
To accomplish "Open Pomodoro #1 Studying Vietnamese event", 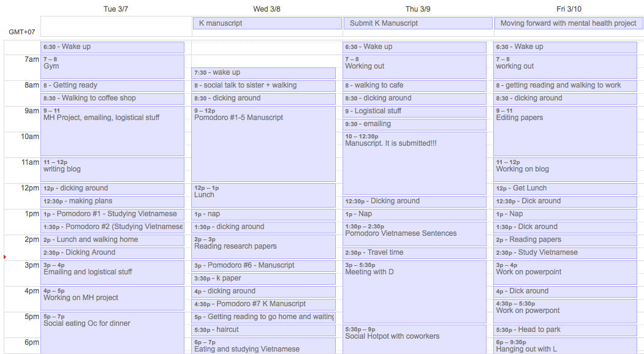I will tap(113, 214).
